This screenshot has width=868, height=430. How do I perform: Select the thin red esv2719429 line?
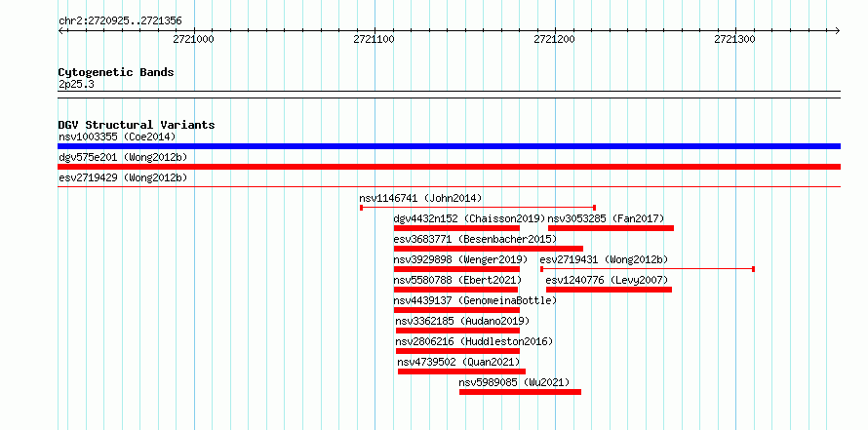coord(449,187)
